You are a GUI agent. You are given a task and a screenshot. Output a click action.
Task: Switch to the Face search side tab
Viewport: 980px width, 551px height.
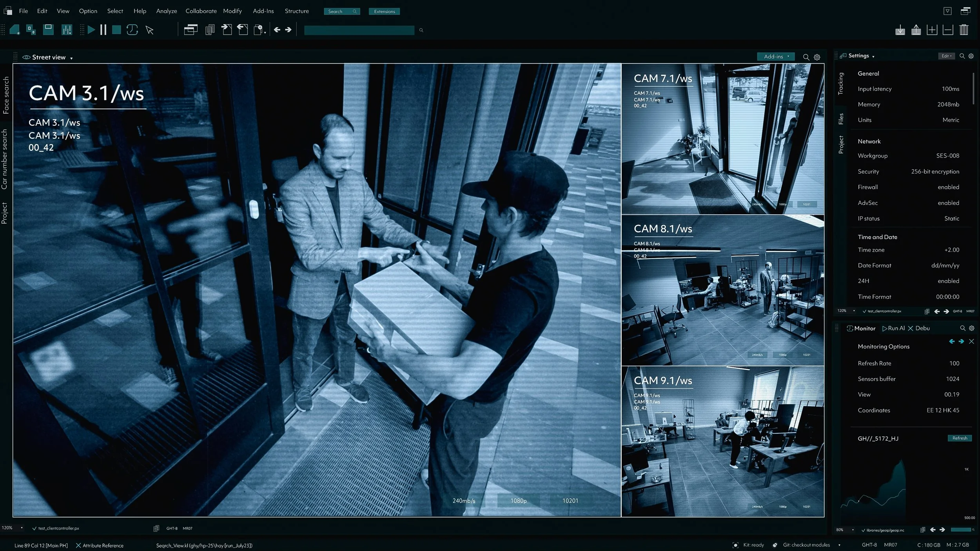pos(5,95)
